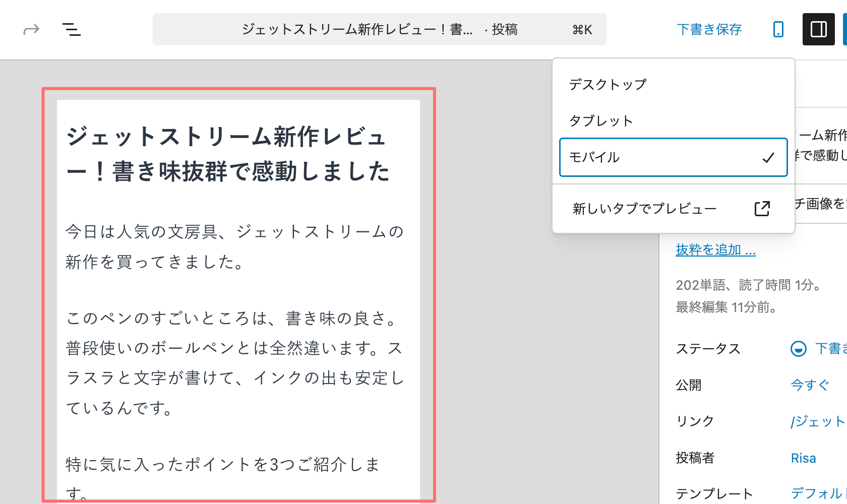Click paragraph starting このペンのすごいところは

(x=235, y=363)
